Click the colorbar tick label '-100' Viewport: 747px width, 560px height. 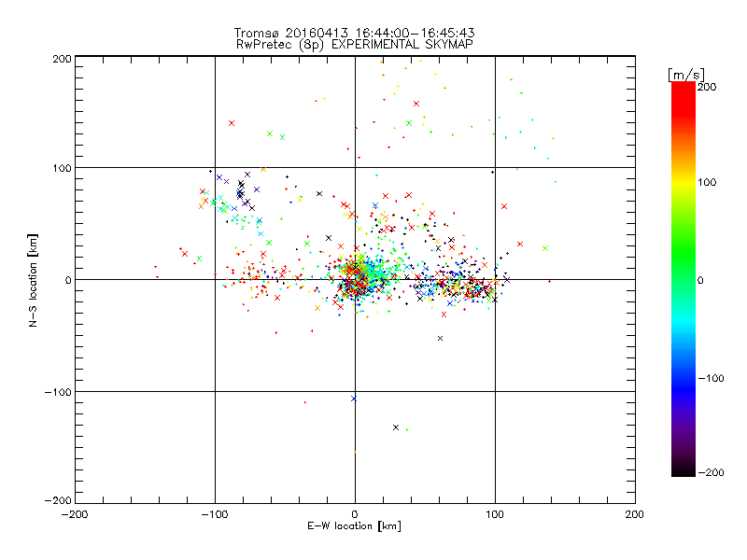711,378
